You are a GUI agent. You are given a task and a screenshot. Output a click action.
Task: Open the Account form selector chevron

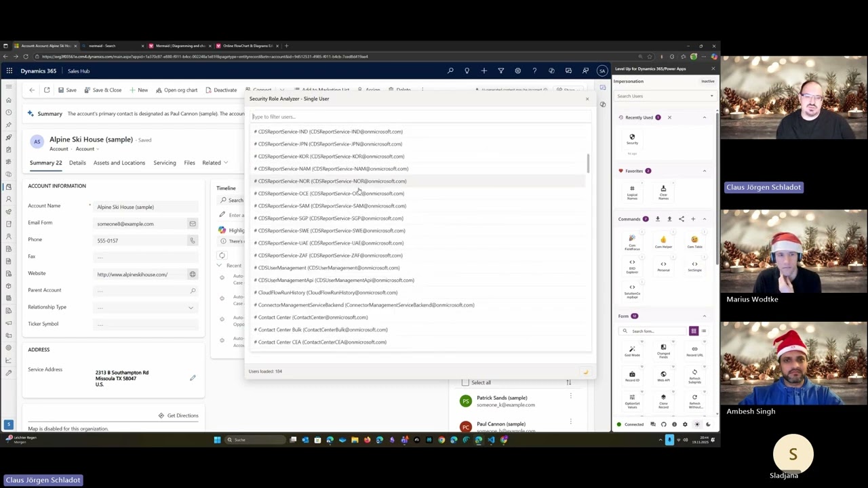[x=98, y=149]
